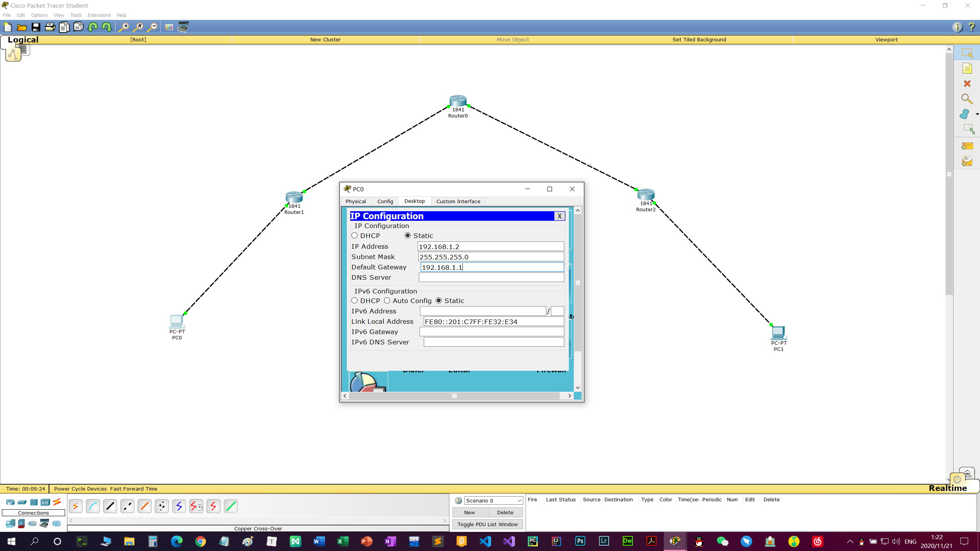Image resolution: width=980 pixels, height=551 pixels.
Task: Zoom out on the workspace
Action: 152,27
